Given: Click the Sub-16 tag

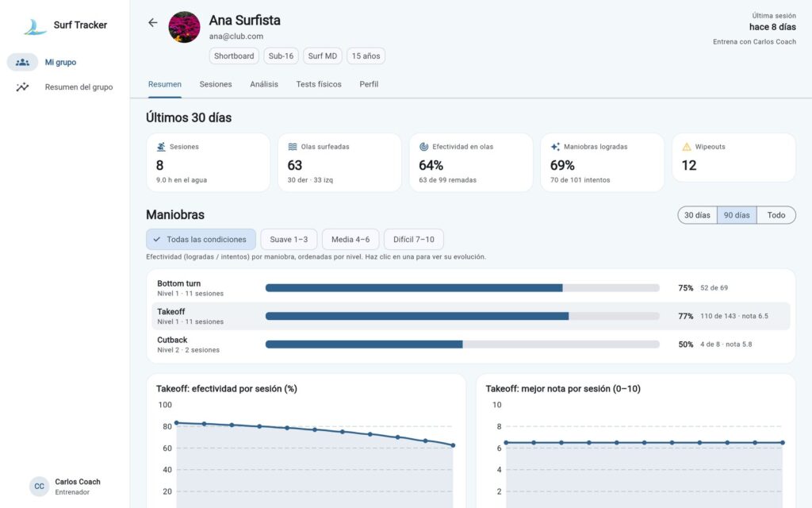Looking at the screenshot, I should [282, 56].
